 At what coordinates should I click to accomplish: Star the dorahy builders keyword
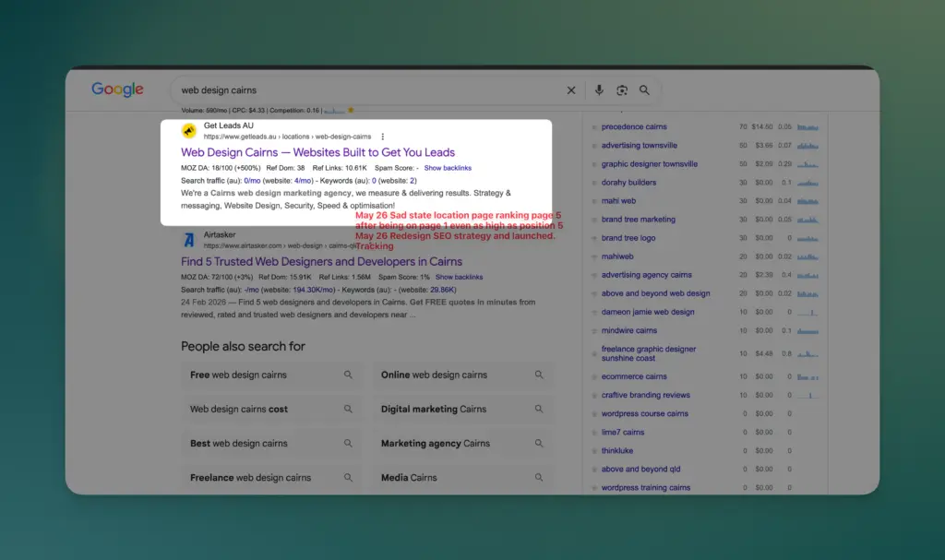tap(594, 183)
